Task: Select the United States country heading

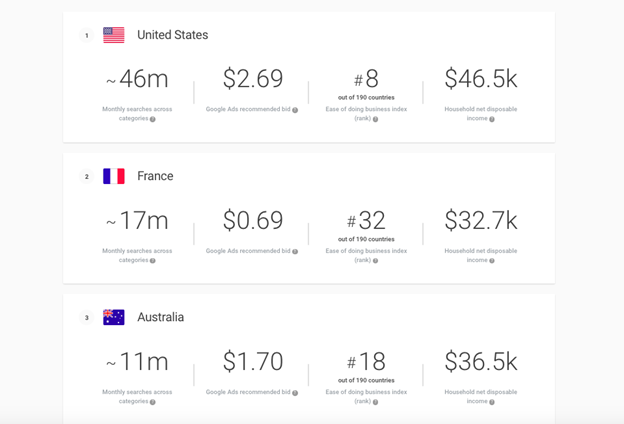Action: 173,35
